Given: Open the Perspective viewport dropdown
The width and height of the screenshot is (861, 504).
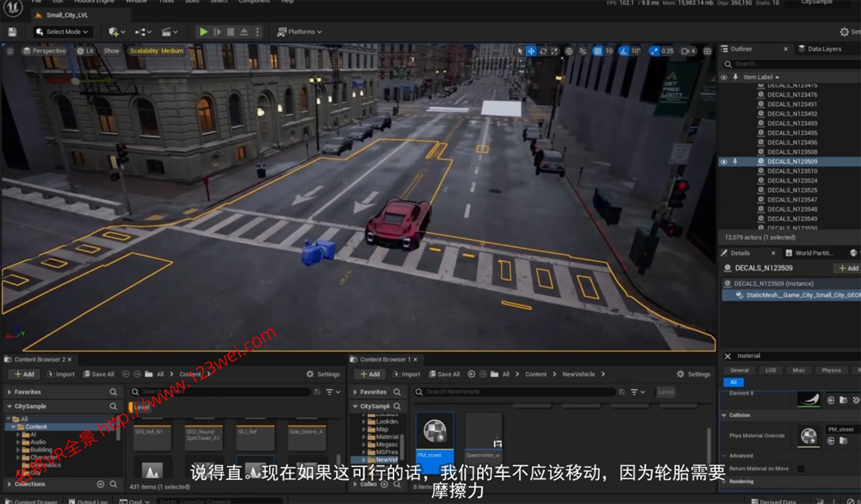Looking at the screenshot, I should click(x=44, y=51).
